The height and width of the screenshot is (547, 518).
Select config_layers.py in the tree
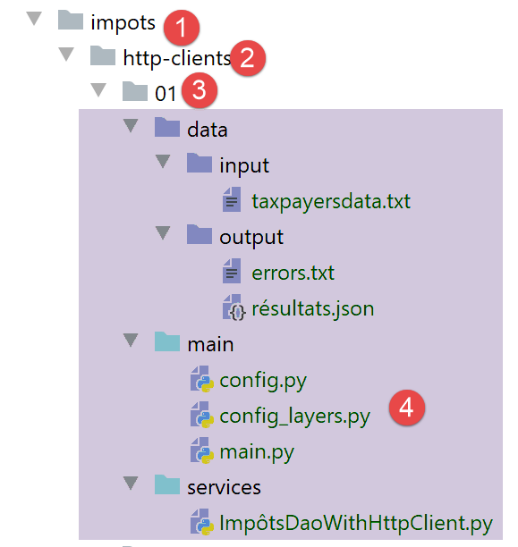click(295, 416)
